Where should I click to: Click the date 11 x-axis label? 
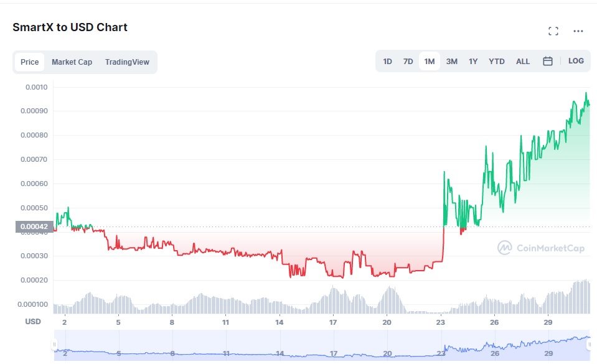pos(225,322)
